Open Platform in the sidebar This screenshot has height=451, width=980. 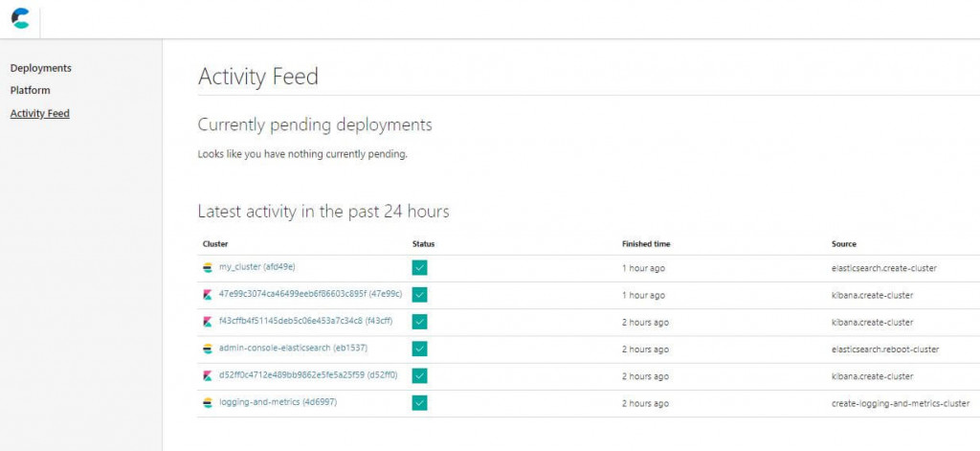click(30, 90)
